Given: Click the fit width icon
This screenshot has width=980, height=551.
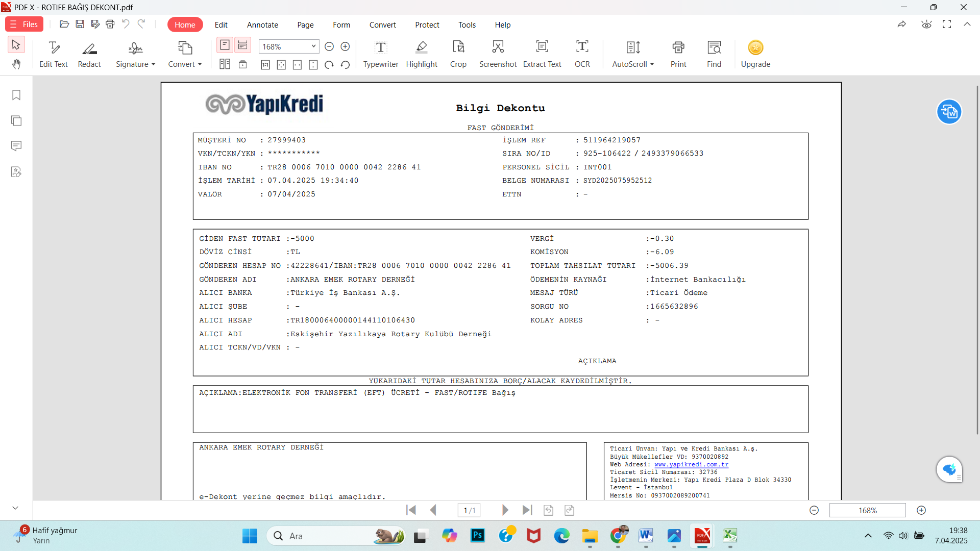Looking at the screenshot, I should click(x=297, y=65).
